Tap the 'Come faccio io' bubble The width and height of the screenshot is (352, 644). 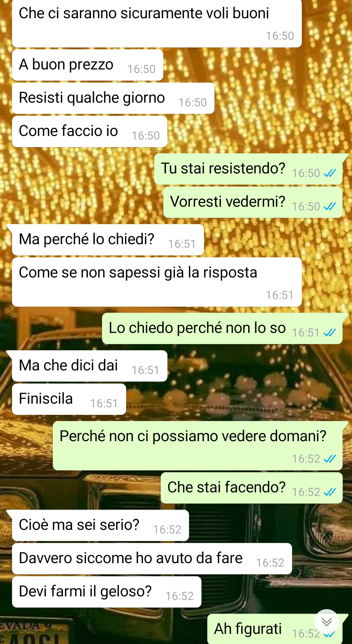point(90,131)
